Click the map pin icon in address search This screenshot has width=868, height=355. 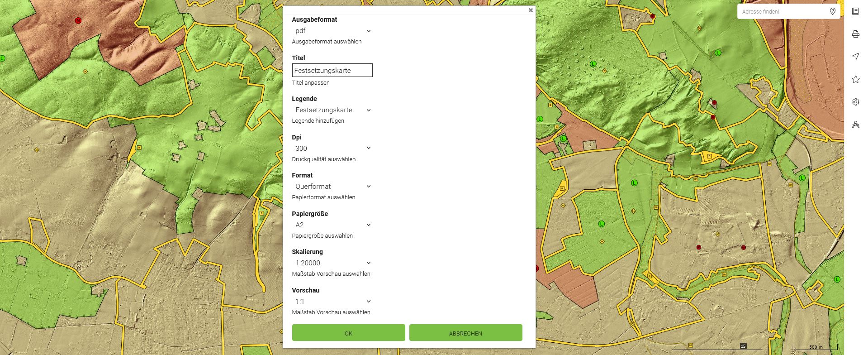click(833, 11)
